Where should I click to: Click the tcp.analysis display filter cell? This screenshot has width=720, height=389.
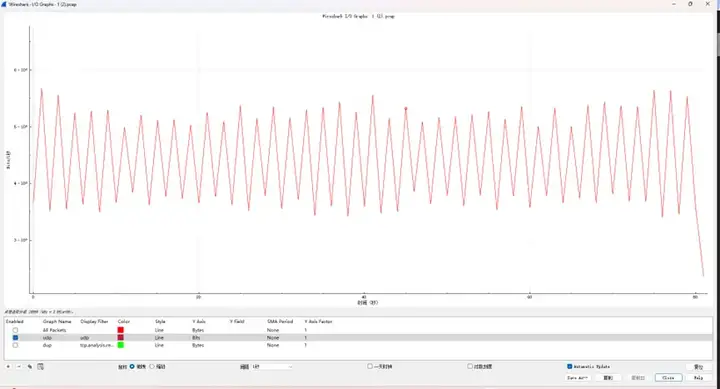tap(96, 345)
